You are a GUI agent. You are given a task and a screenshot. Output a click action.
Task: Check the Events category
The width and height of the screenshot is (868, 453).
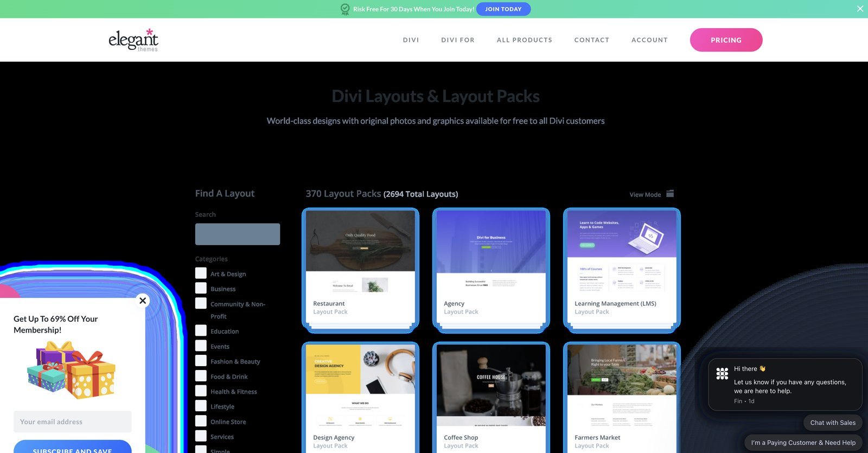point(201,346)
